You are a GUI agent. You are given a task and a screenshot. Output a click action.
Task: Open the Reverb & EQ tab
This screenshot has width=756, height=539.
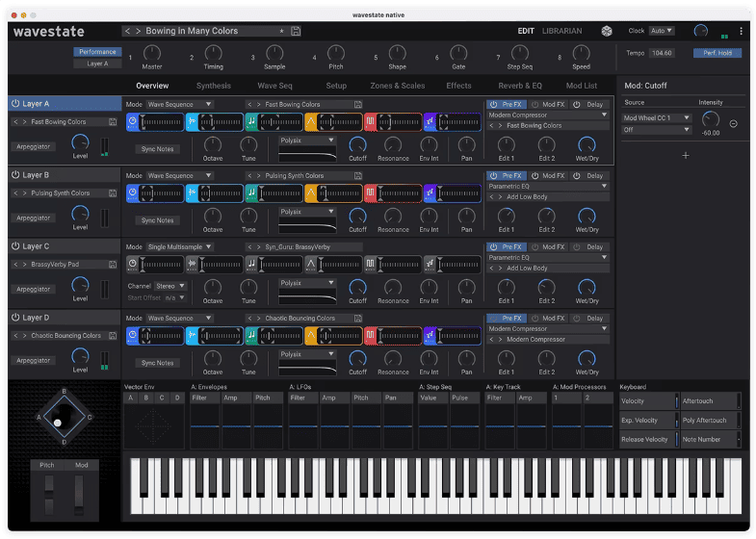tap(520, 86)
